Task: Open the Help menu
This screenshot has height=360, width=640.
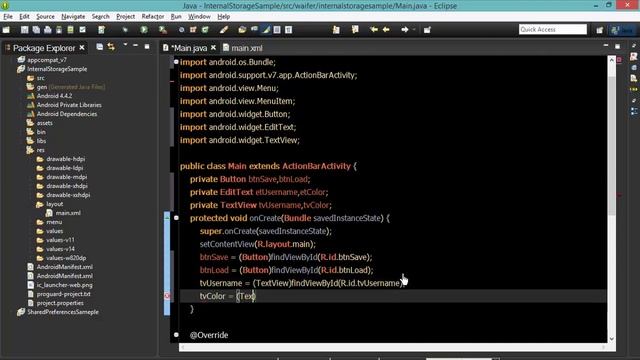Action: (x=223, y=16)
